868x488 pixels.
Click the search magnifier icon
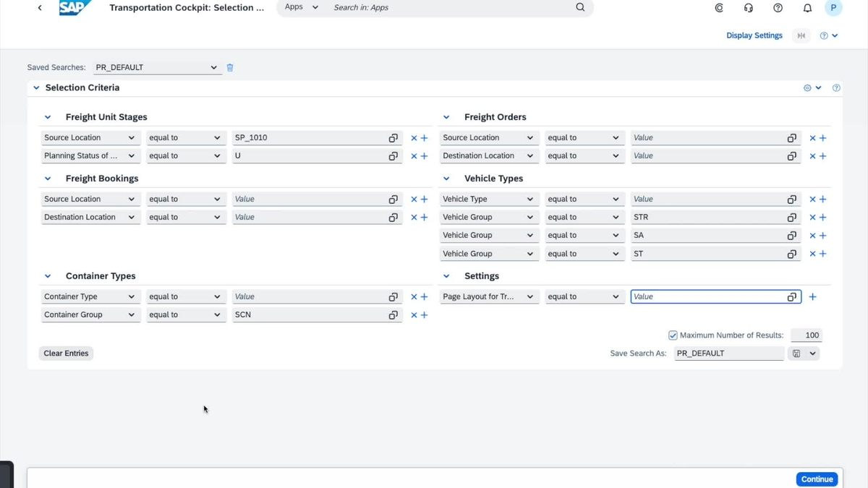click(x=580, y=7)
